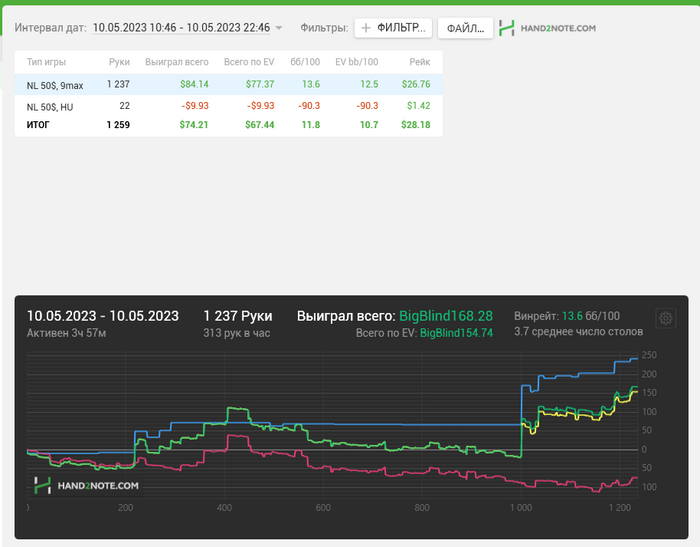
Task: Click the BigBlind168.28 total won value
Action: 446,316
